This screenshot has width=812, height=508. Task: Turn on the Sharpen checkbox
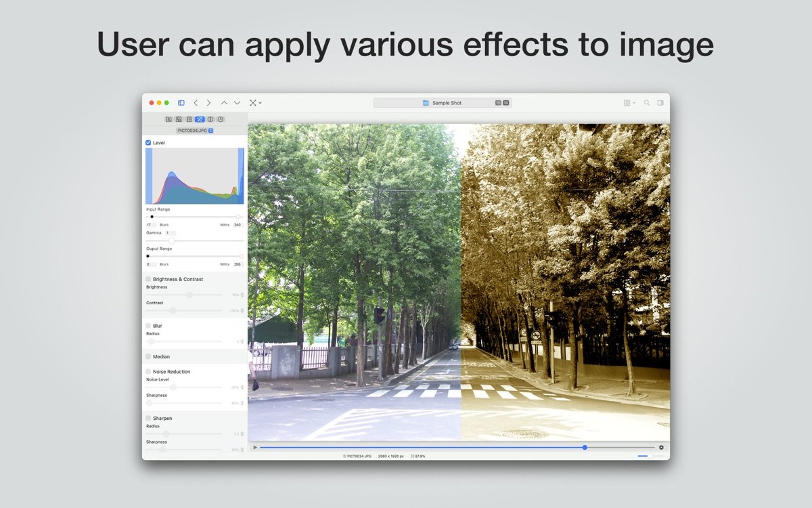tap(148, 418)
